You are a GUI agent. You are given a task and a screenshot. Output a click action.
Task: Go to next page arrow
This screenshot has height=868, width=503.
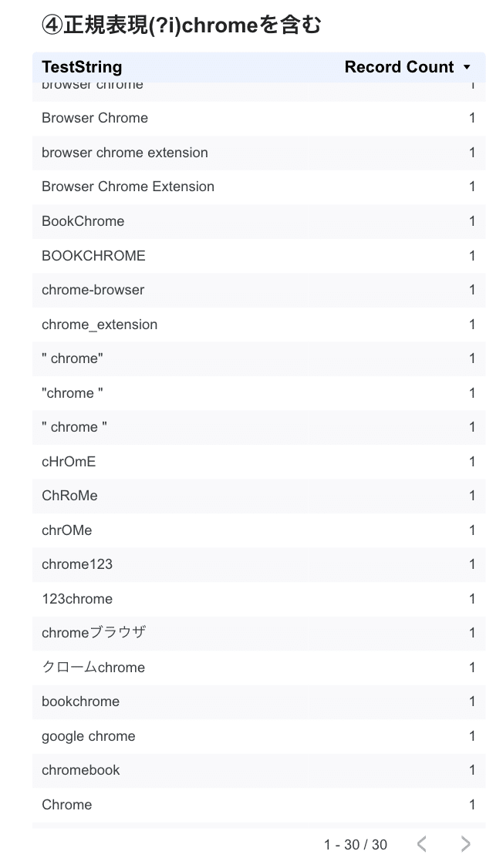coord(465,844)
